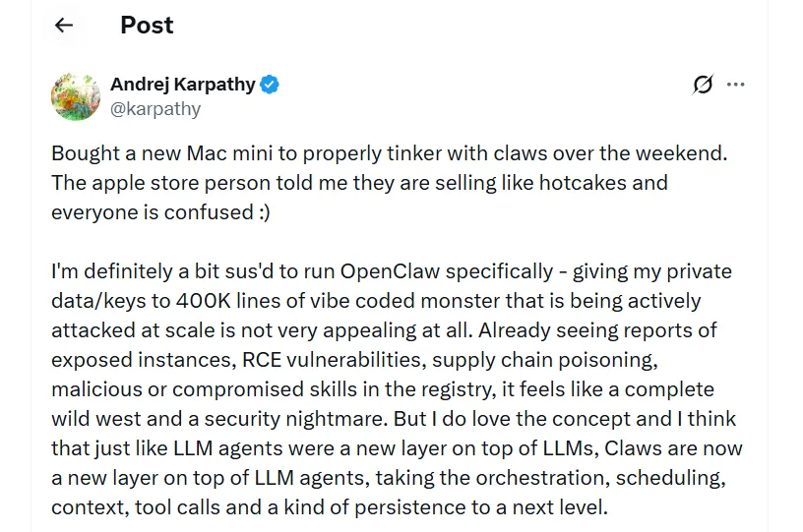Screen dimensions: 803x532
Task: Open Andrej Karpathy's profile picture
Action: (76, 96)
